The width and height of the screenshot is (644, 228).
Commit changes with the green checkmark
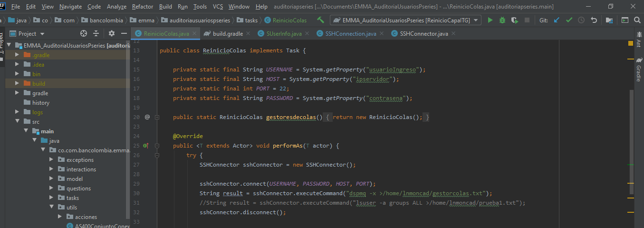[x=569, y=20]
